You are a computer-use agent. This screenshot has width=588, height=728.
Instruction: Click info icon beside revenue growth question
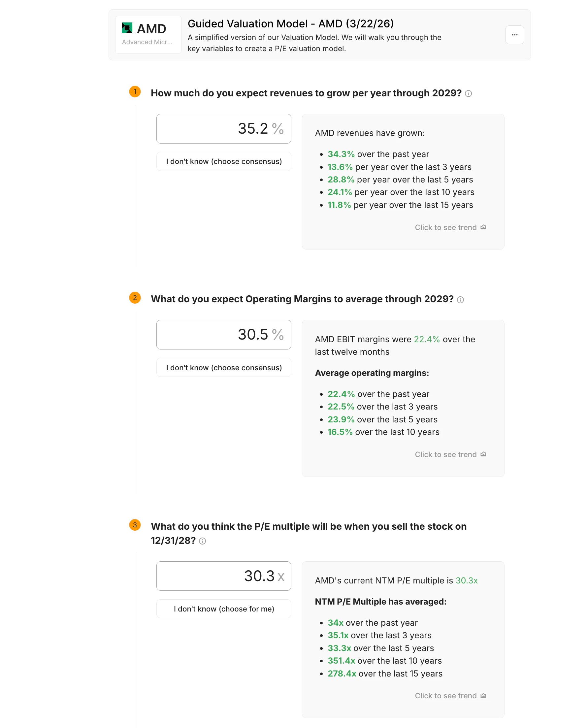[x=468, y=94]
